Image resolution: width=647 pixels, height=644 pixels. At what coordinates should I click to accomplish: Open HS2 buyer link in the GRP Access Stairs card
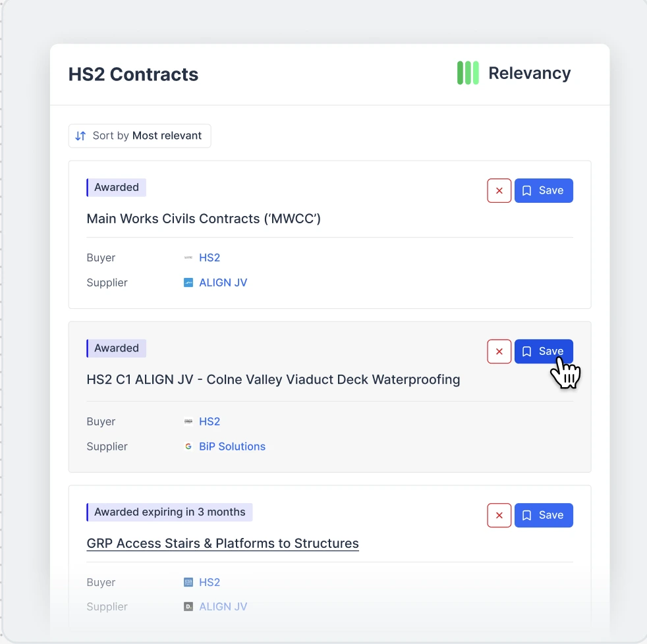[210, 582]
